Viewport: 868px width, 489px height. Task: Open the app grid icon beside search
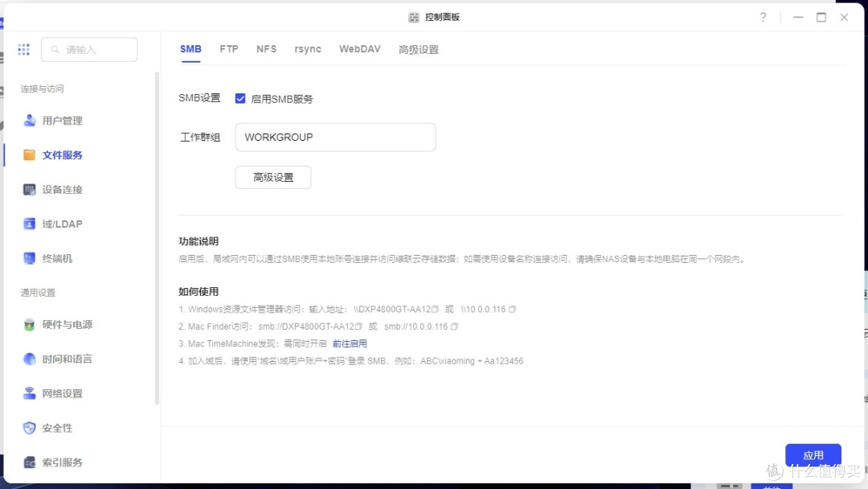pyautogui.click(x=24, y=49)
